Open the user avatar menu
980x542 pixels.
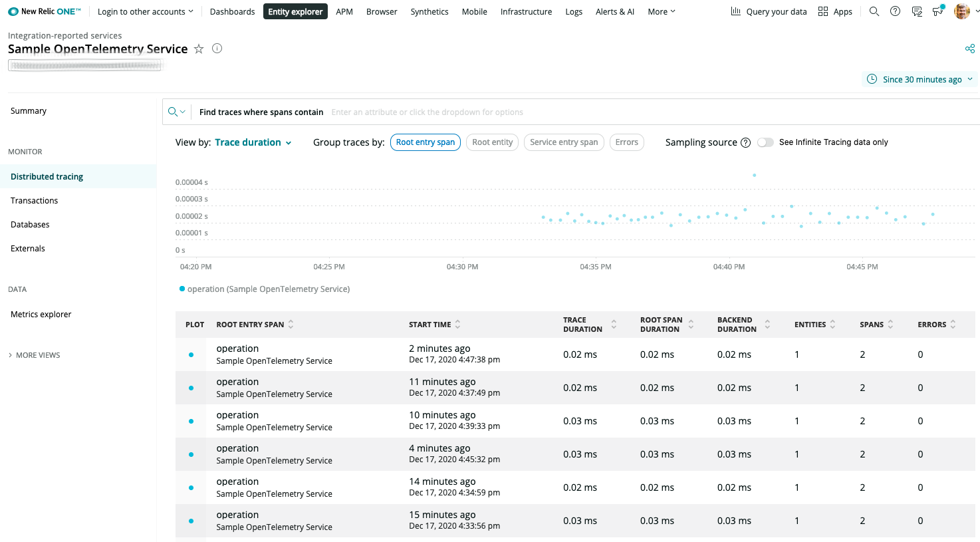[x=961, y=11]
